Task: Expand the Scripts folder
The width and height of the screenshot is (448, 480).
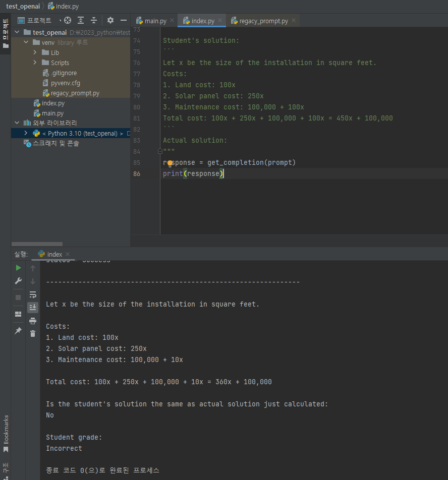Action: 35,63
